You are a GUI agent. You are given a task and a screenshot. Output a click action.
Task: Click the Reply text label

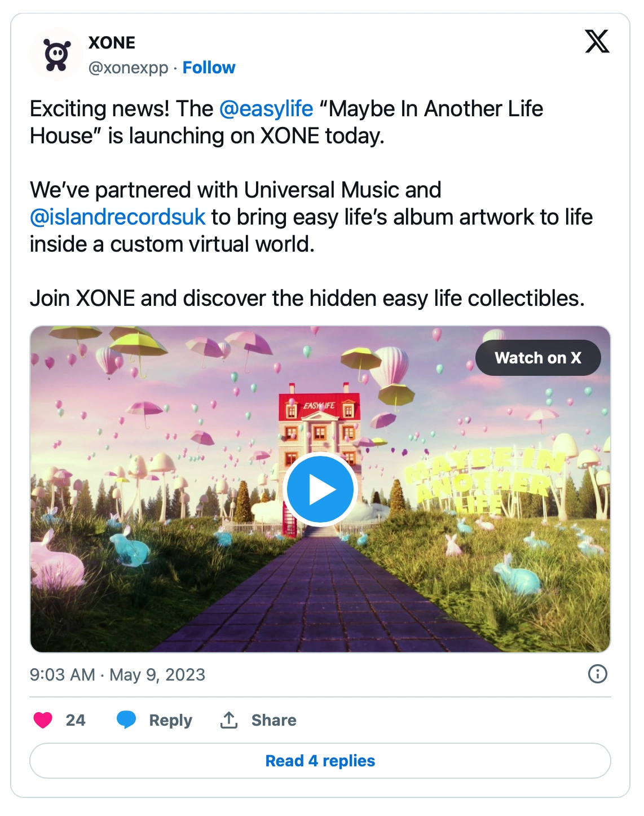point(170,721)
